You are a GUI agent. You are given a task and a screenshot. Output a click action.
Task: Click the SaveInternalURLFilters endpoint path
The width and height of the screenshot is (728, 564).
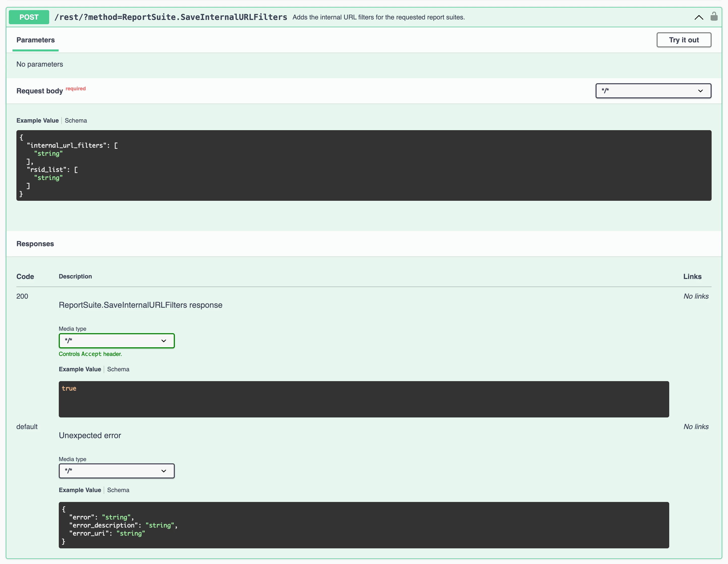(x=171, y=17)
